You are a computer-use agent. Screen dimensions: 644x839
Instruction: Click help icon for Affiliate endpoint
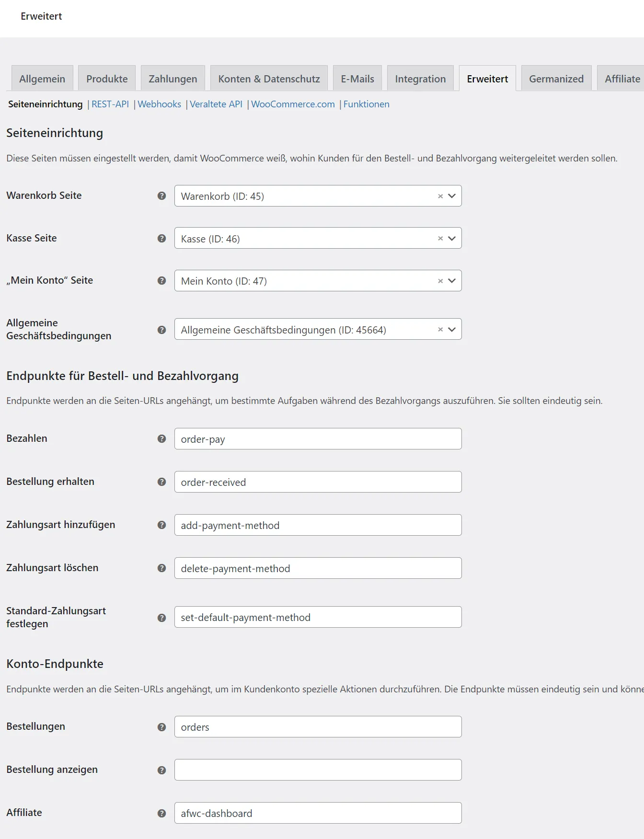162,813
